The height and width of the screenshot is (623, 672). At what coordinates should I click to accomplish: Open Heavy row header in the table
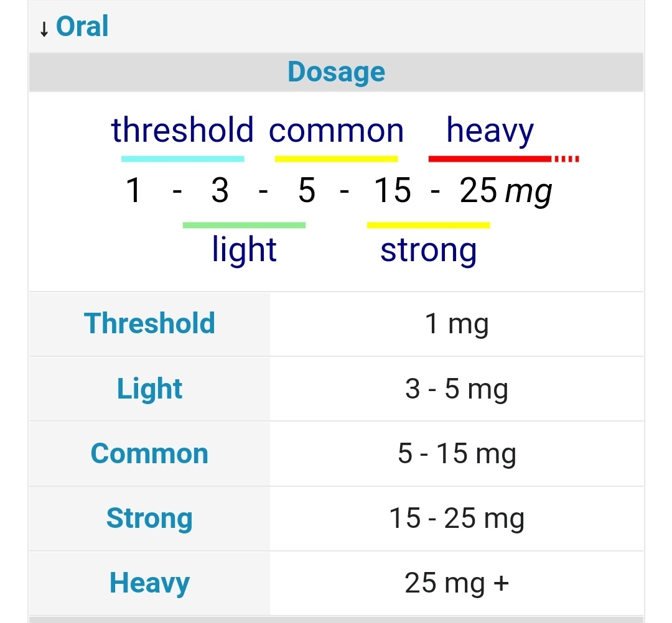(149, 583)
